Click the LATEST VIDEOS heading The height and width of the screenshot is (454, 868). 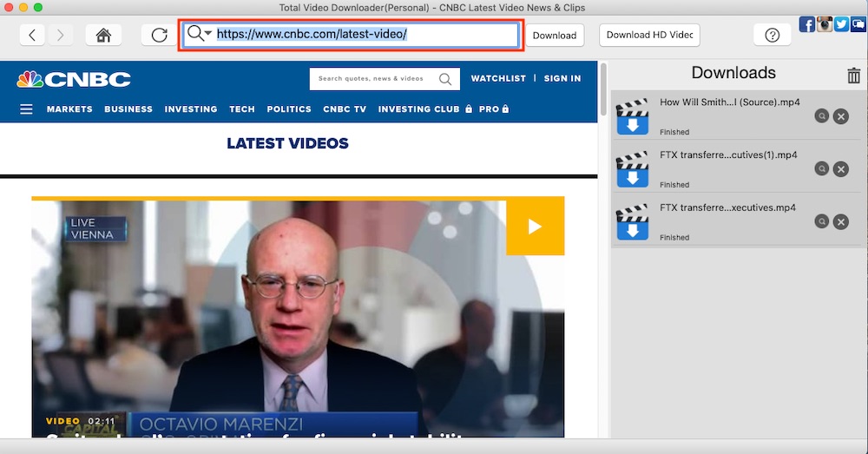tap(287, 143)
